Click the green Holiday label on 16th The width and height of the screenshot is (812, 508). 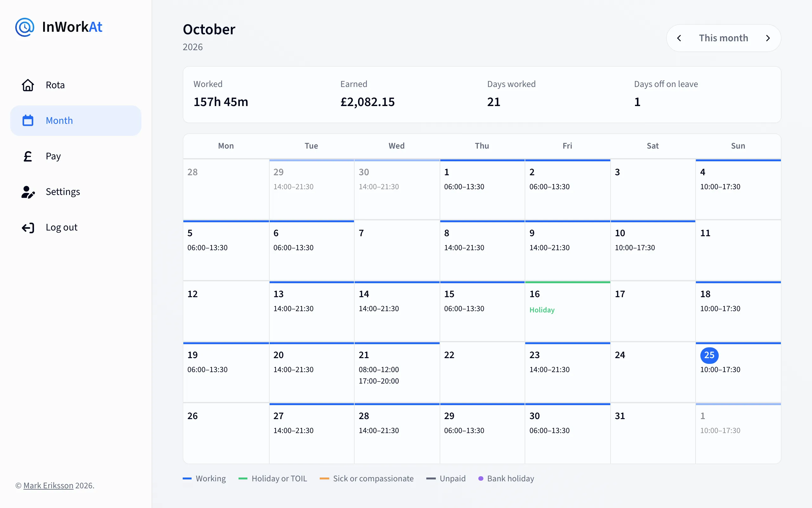tap(542, 310)
